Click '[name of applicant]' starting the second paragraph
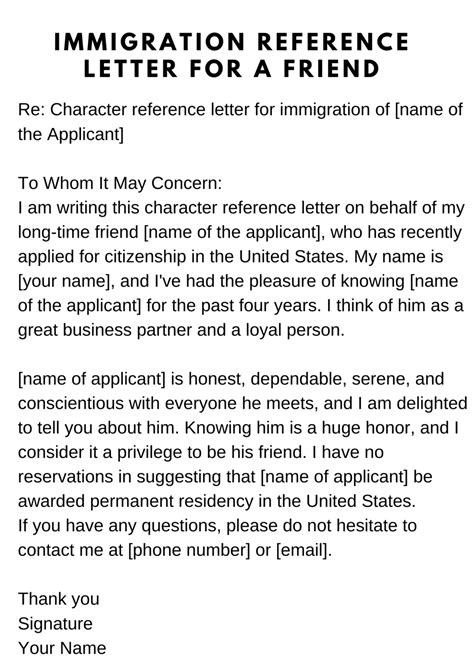474x670 pixels. click(x=91, y=379)
